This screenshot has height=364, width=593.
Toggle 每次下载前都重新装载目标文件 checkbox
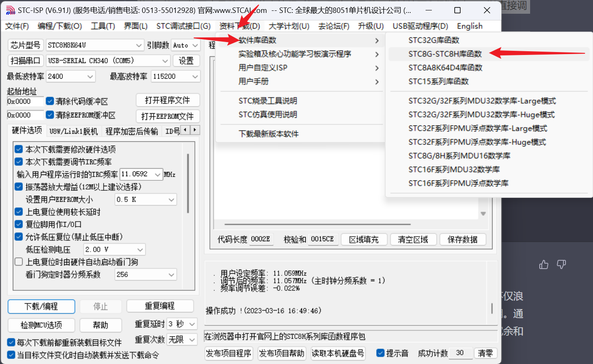pos(11,342)
